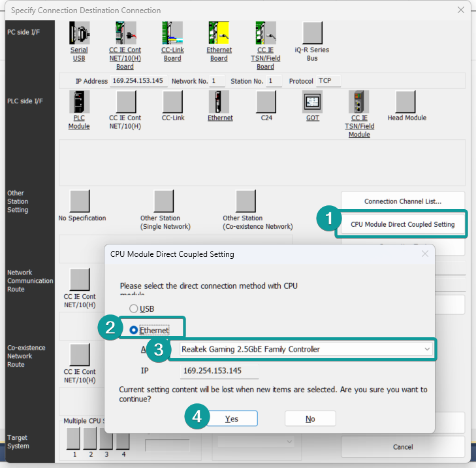Viewport: 476px width, 468px height.
Task: Select the Serial USB PC-side interface icon
Action: click(x=79, y=33)
